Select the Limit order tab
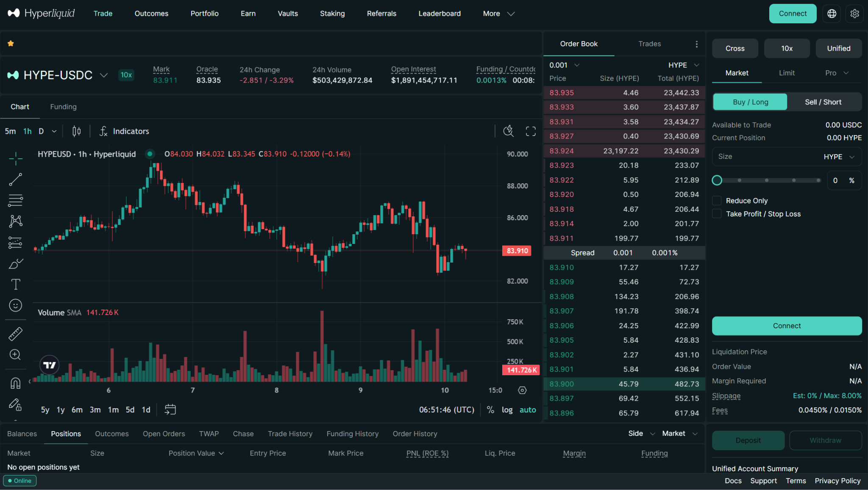 787,73
